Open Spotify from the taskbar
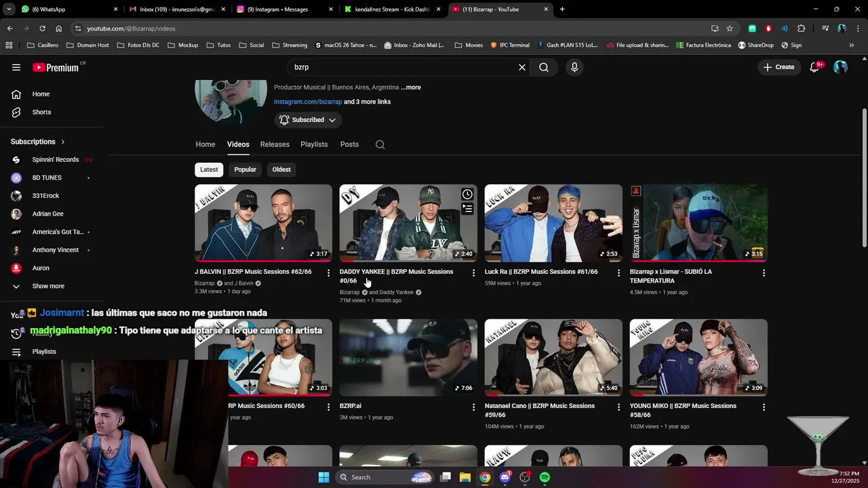 pyautogui.click(x=545, y=477)
